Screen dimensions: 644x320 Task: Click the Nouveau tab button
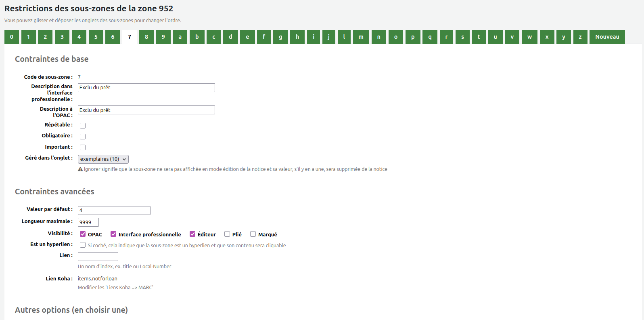coord(607,37)
